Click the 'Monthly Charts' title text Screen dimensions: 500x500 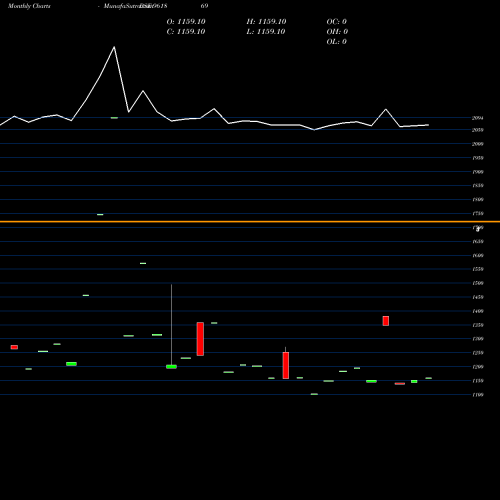(x=29, y=6)
